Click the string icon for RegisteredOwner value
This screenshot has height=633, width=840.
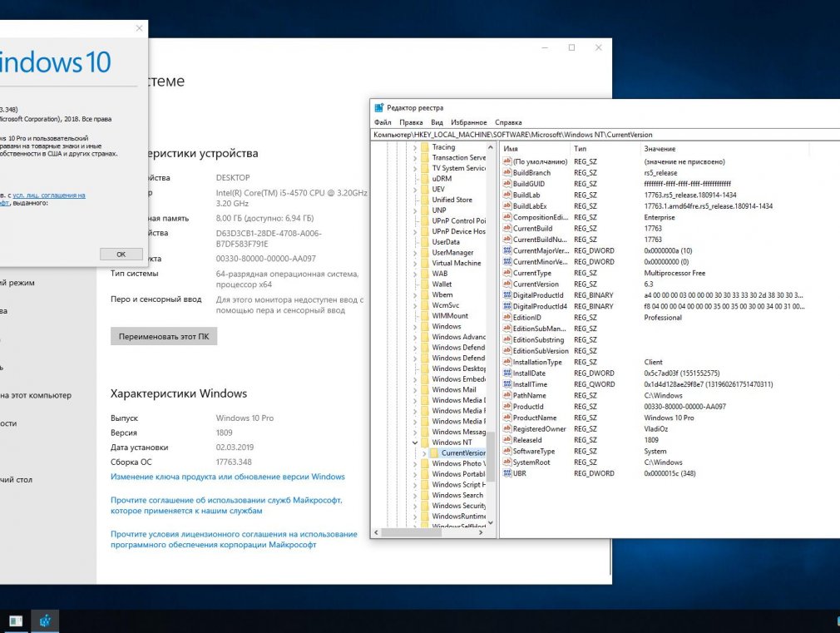click(x=507, y=428)
